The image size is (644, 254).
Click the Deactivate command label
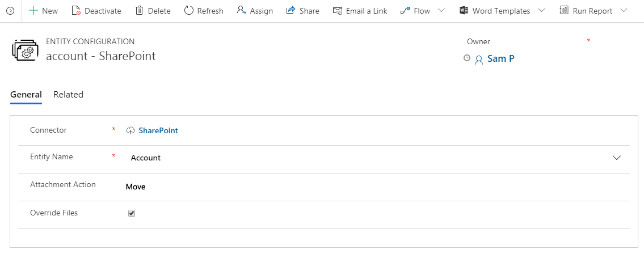[103, 11]
